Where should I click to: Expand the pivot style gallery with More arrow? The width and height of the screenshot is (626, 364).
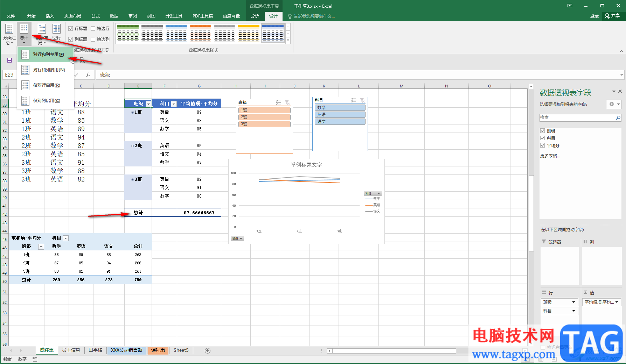click(288, 41)
